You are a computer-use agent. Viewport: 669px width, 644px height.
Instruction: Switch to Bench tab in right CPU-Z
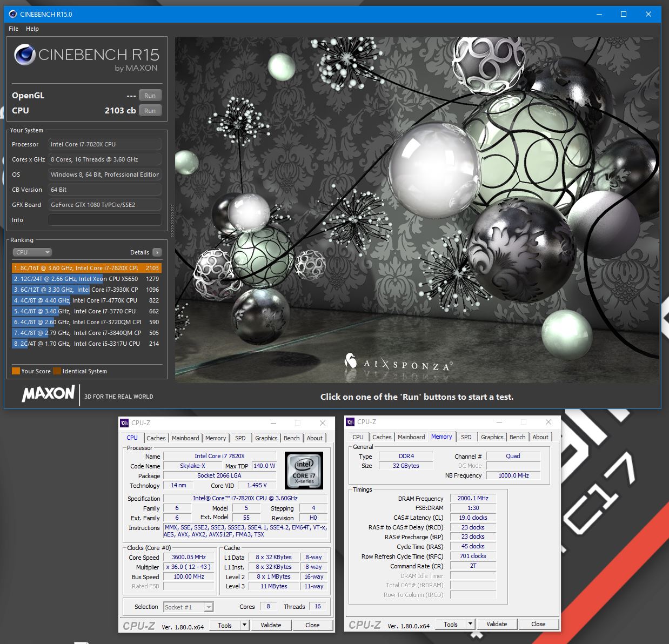[x=517, y=437]
